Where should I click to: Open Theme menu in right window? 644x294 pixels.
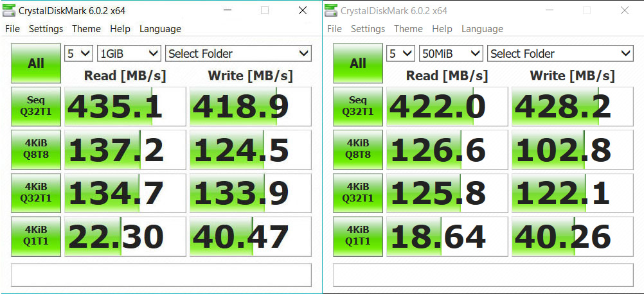point(408,29)
